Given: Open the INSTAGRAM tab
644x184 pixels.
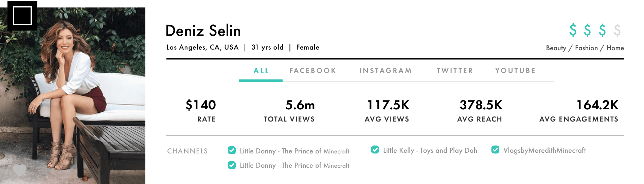Looking at the screenshot, I should click(386, 71).
